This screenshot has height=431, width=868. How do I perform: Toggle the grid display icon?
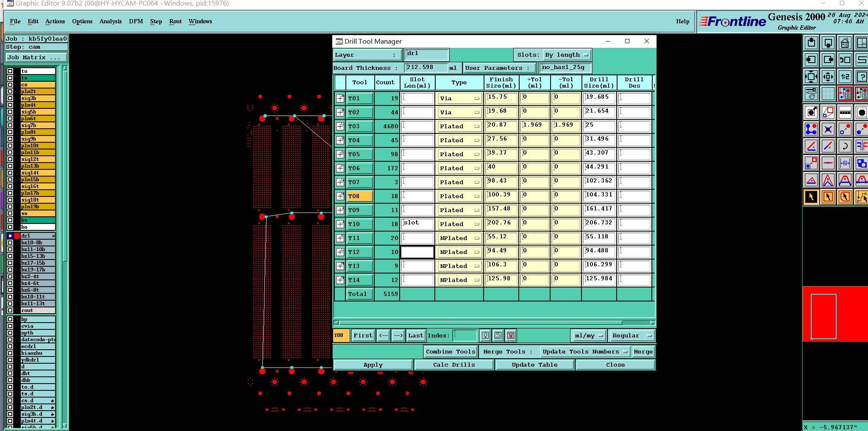pos(828,94)
